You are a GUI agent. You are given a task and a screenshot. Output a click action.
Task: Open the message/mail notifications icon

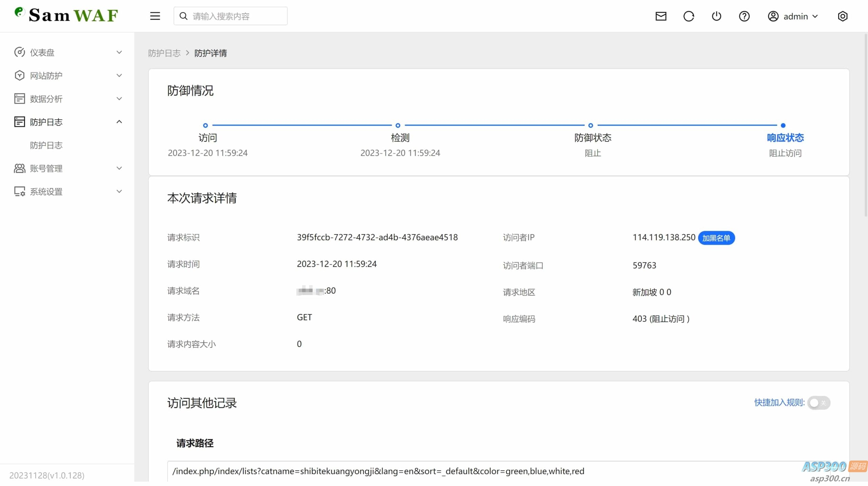tap(661, 16)
